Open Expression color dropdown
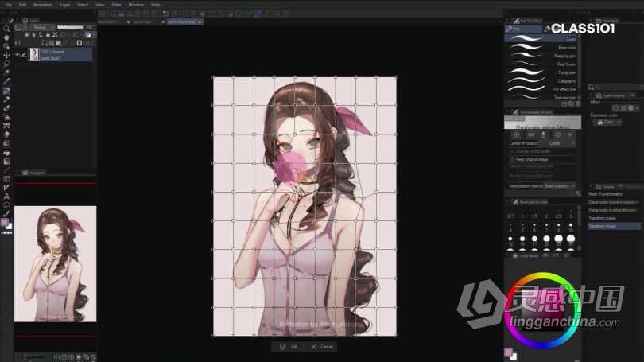The image size is (644, 362). point(609,122)
